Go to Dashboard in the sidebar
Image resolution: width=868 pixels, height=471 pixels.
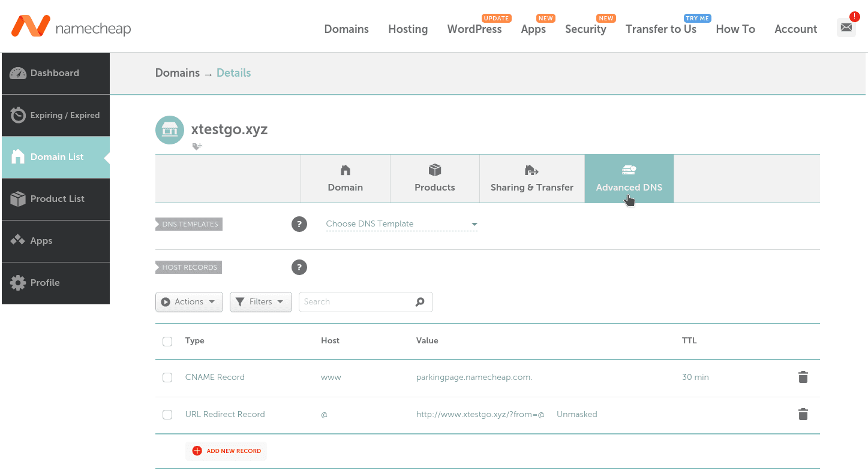(x=56, y=73)
